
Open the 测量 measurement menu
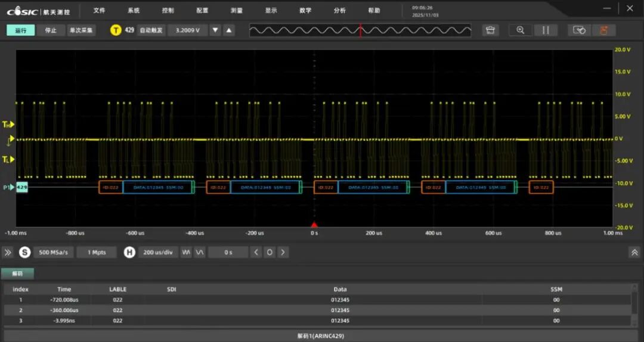click(x=237, y=10)
